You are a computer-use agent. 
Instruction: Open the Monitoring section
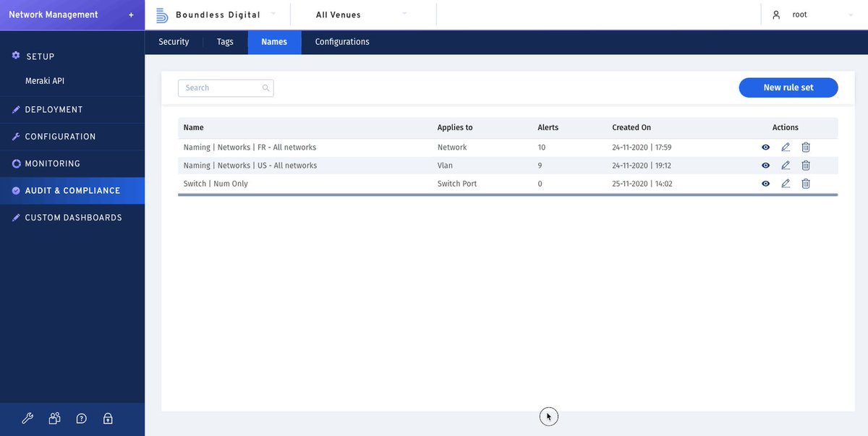[x=72, y=163]
